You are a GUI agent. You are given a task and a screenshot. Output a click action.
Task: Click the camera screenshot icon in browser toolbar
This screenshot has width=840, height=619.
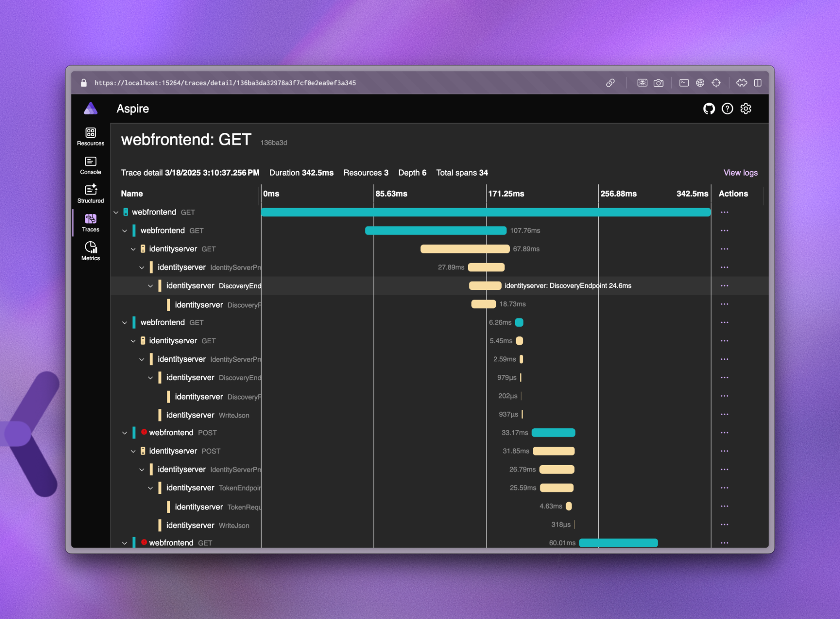coord(658,83)
